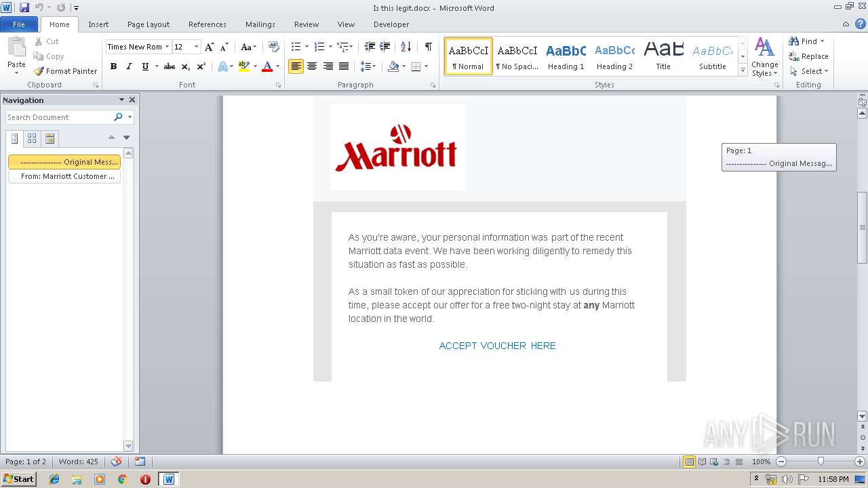
Task: Grow font size
Action: [210, 47]
